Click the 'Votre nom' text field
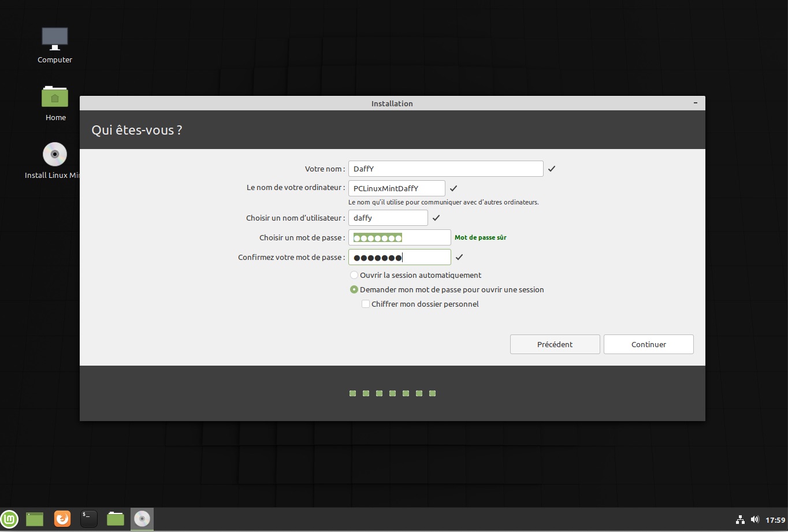The width and height of the screenshot is (788, 532). [x=445, y=169]
